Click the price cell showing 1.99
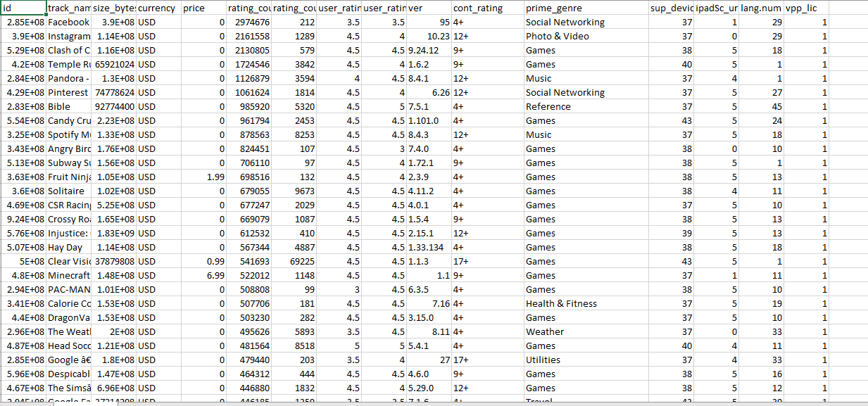Screen dimensions: 868x406 [203, 177]
